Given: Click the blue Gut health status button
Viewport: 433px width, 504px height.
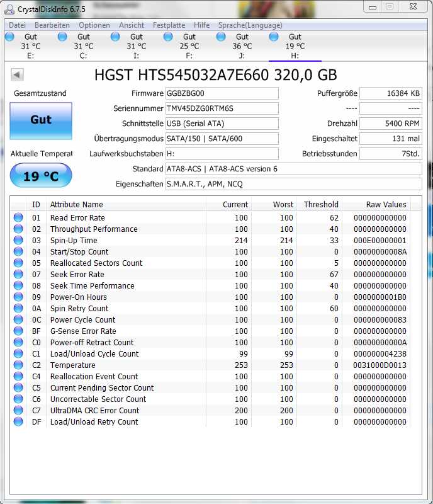Looking at the screenshot, I should coord(41,121).
